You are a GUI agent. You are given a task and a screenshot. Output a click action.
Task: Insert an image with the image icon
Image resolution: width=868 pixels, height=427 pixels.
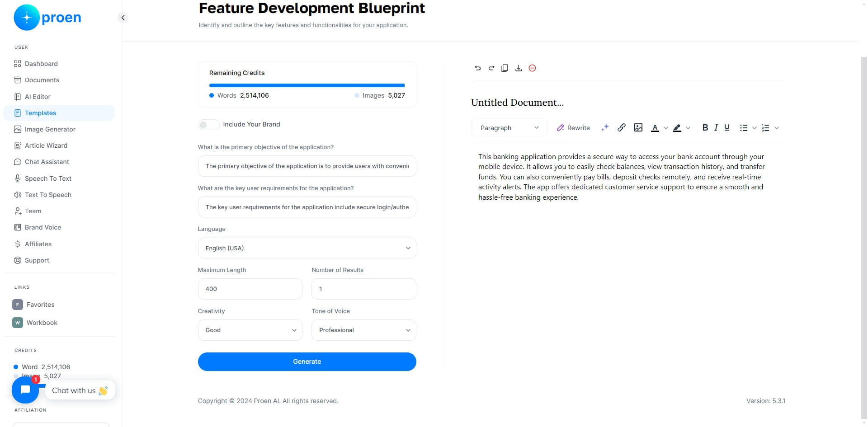(638, 128)
